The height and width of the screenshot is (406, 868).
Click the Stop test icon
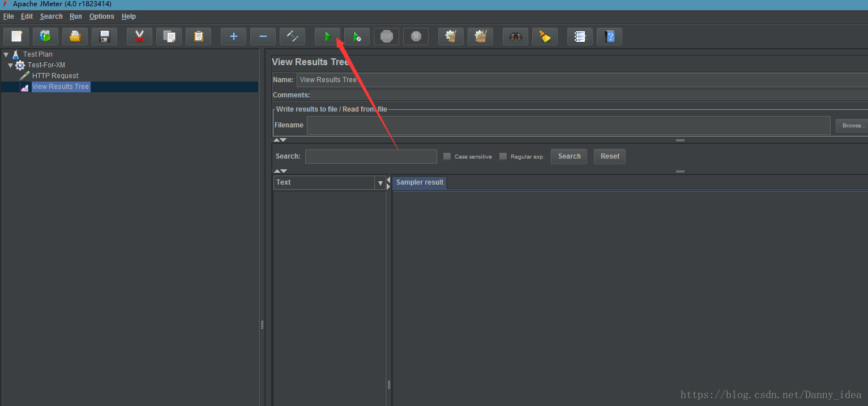[x=386, y=36]
